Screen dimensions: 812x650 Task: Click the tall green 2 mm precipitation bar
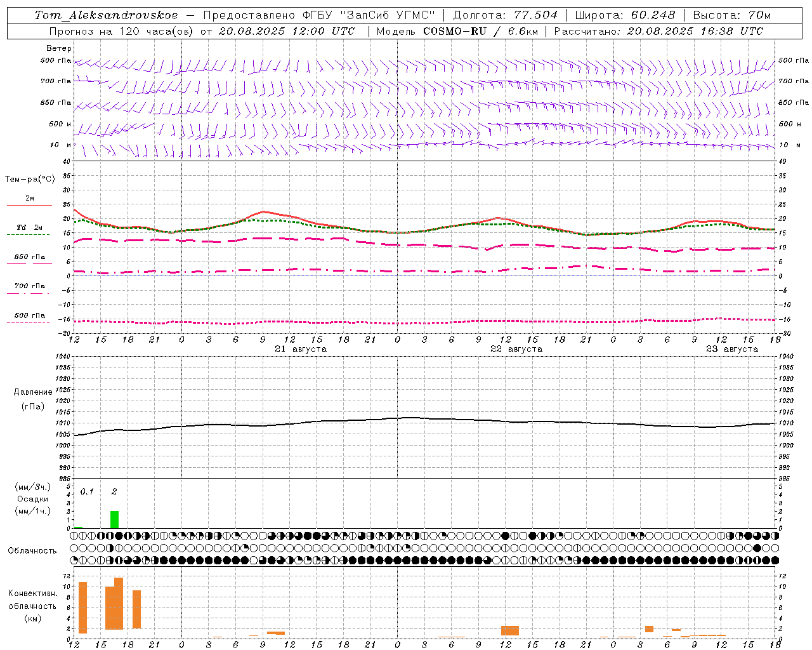point(114,519)
